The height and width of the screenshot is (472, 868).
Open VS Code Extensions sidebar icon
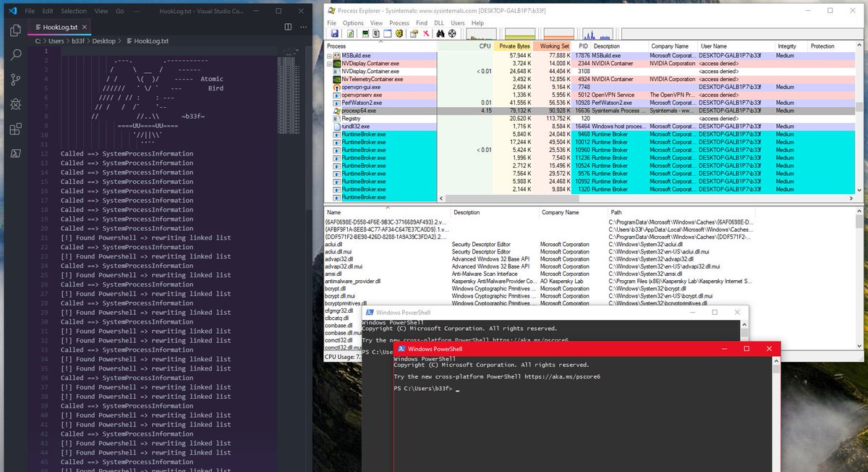click(16, 130)
